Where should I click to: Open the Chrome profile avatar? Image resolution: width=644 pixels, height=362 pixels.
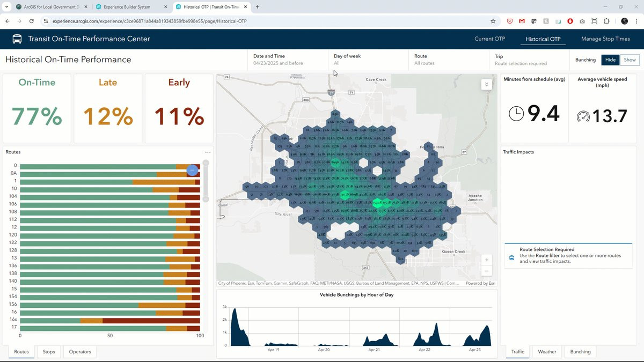[625, 21]
